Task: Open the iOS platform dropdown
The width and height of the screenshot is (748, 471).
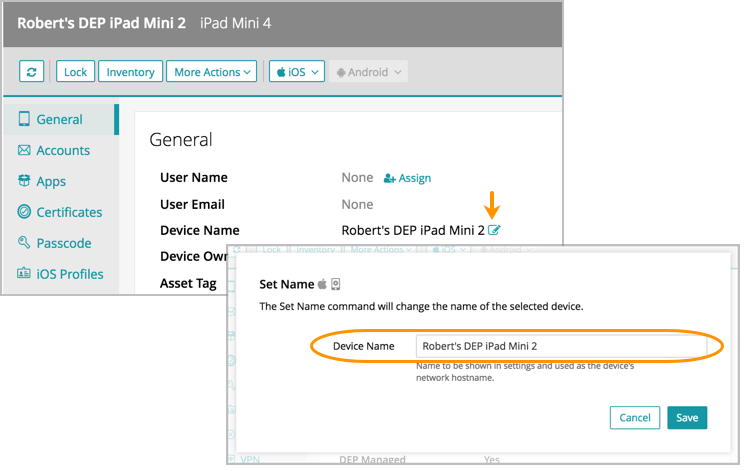Action: (x=297, y=72)
